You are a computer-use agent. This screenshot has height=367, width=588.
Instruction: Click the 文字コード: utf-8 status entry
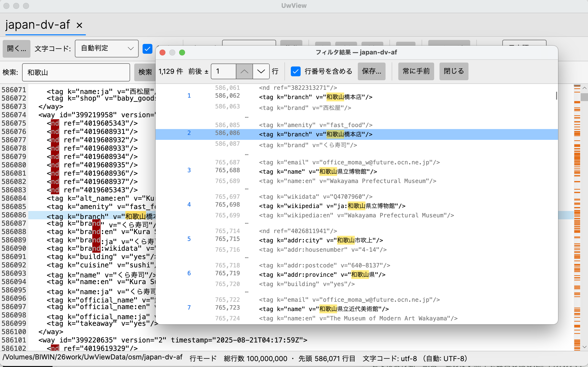(389, 359)
